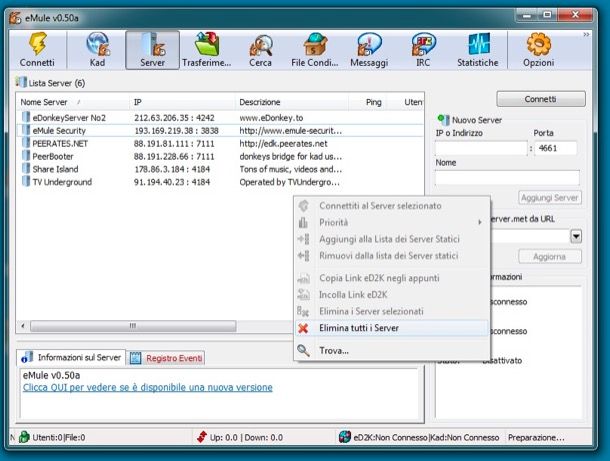This screenshot has height=461, width=610.
Task: Select the Server toolbar icon
Action: point(152,50)
